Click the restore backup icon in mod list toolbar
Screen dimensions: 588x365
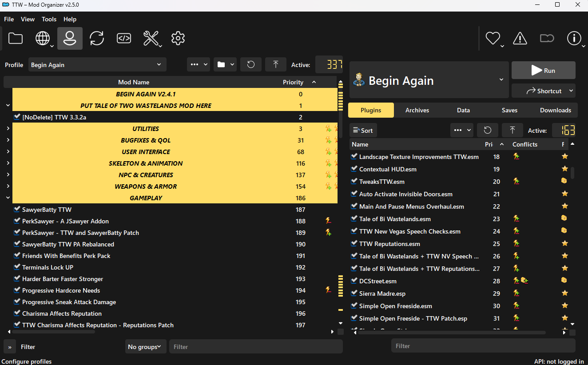(x=251, y=64)
